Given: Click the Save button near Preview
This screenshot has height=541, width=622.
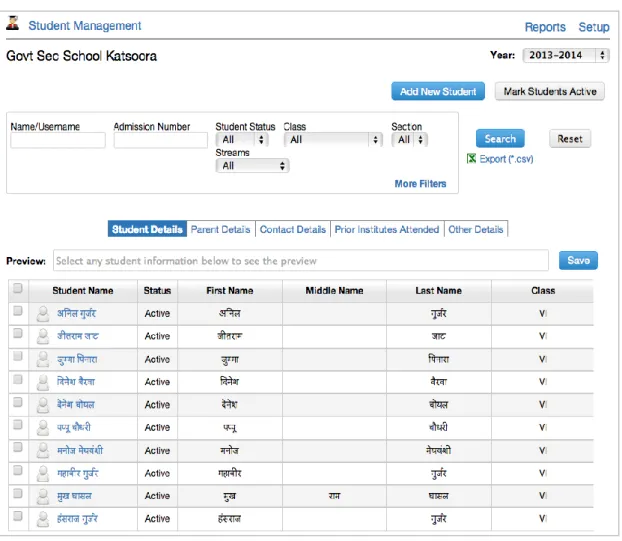Looking at the screenshot, I should click(578, 261).
